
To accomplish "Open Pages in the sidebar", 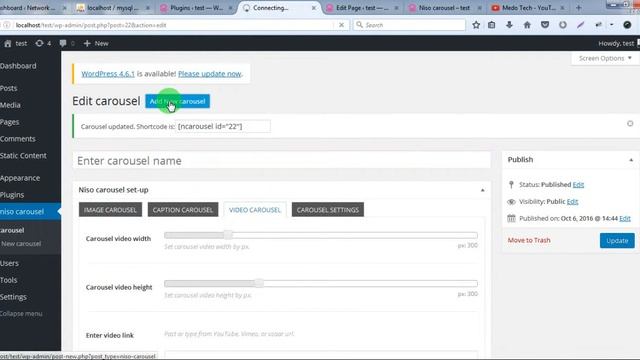I will [10, 122].
